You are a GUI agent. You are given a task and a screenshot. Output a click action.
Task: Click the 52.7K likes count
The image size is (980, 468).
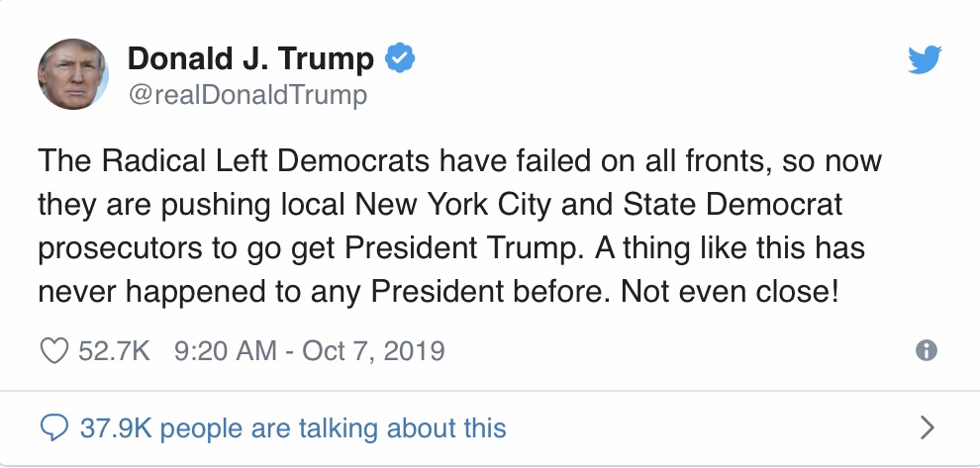pyautogui.click(x=114, y=350)
